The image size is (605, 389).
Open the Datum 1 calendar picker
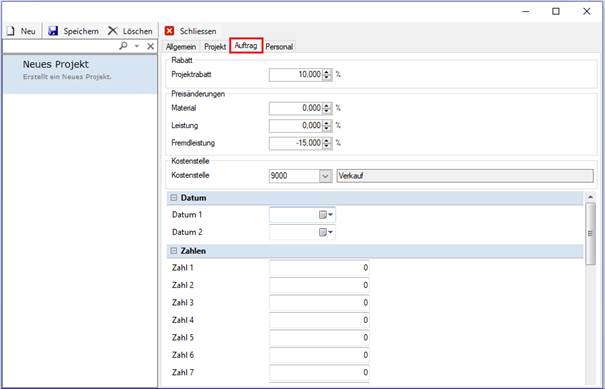[326, 215]
